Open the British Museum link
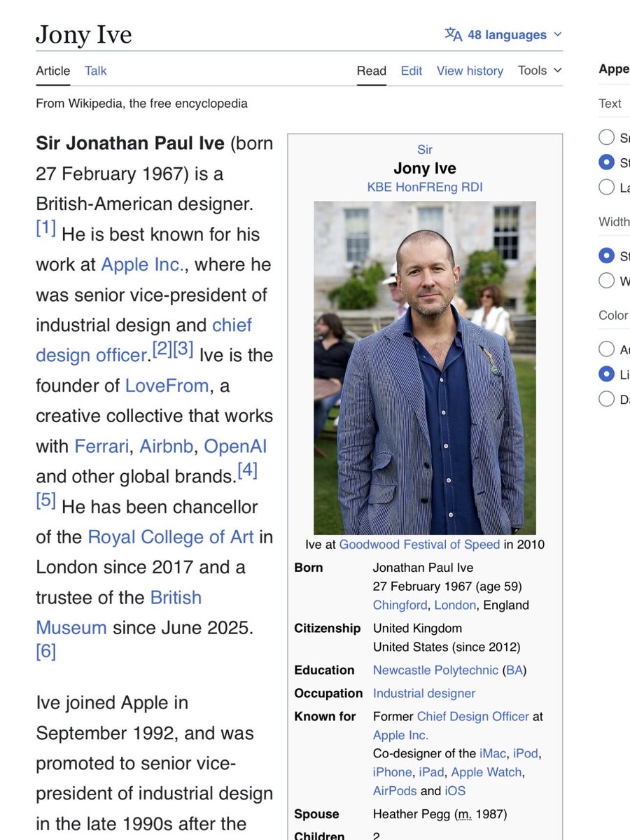630x840 pixels. [119, 612]
